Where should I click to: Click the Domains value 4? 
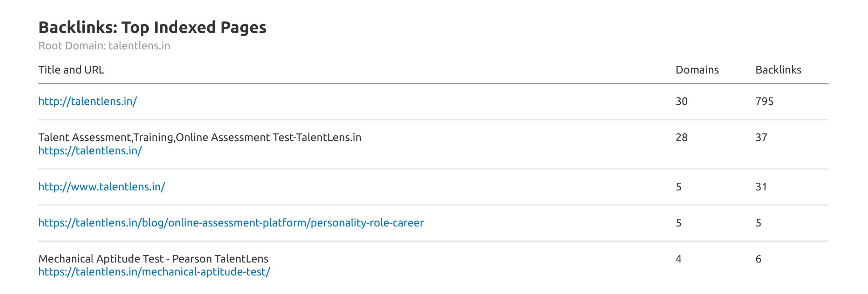[679, 259]
